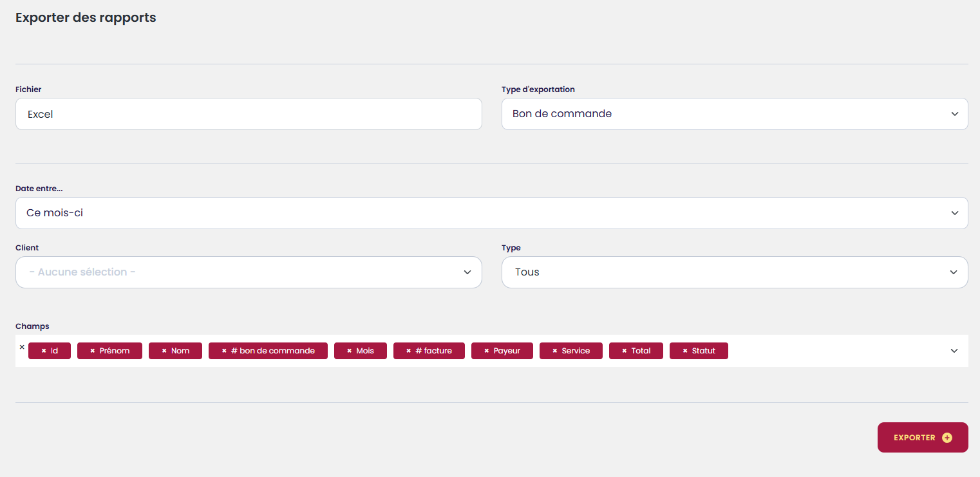
Task: Click empty area of Champs tag box
Action: click(x=837, y=351)
